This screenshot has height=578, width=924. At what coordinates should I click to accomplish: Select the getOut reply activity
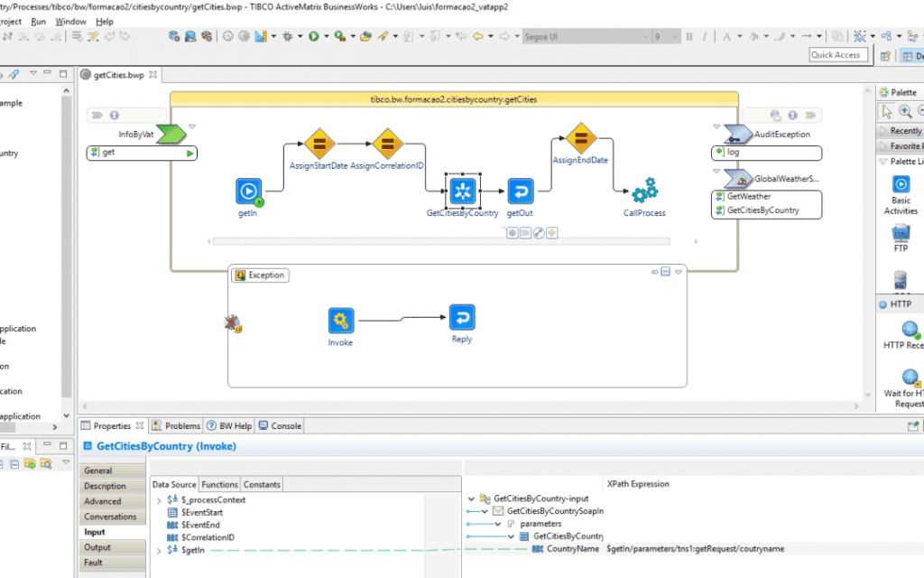tap(521, 191)
